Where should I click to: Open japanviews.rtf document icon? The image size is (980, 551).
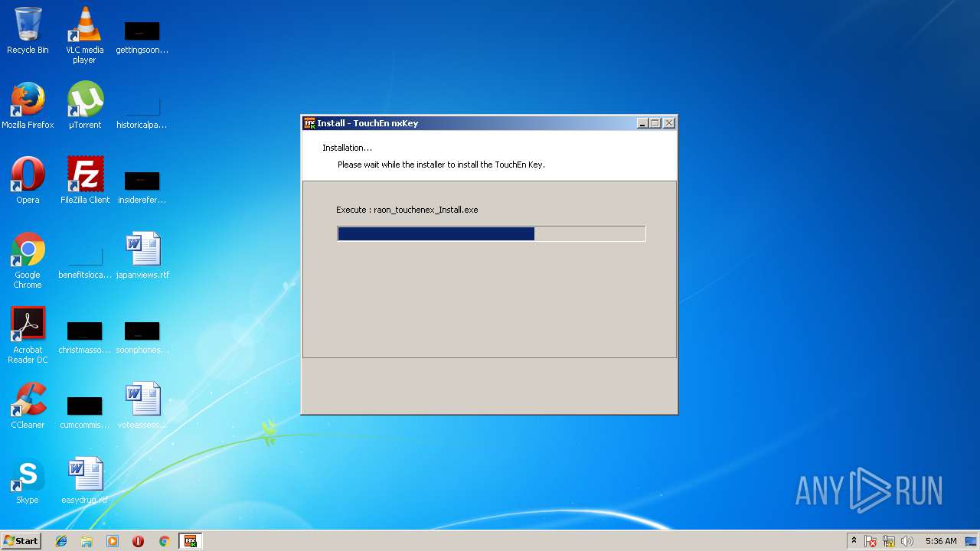pyautogui.click(x=142, y=256)
